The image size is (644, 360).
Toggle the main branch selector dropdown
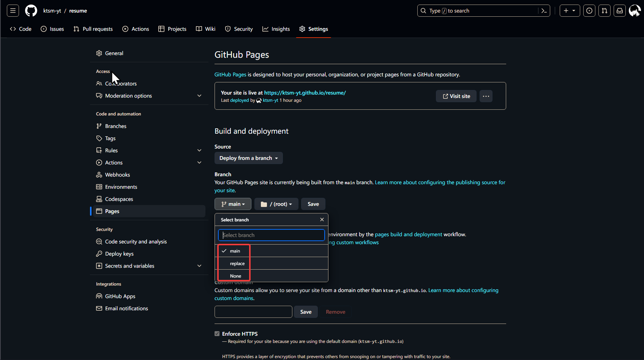[x=233, y=204]
